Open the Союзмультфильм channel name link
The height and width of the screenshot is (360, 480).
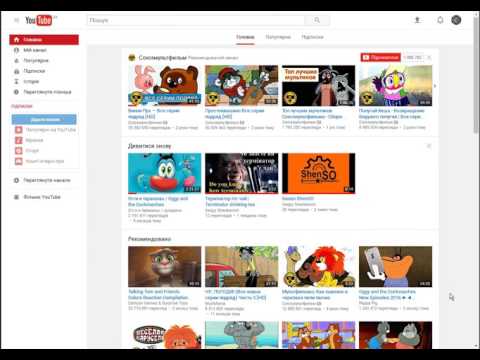pos(162,58)
